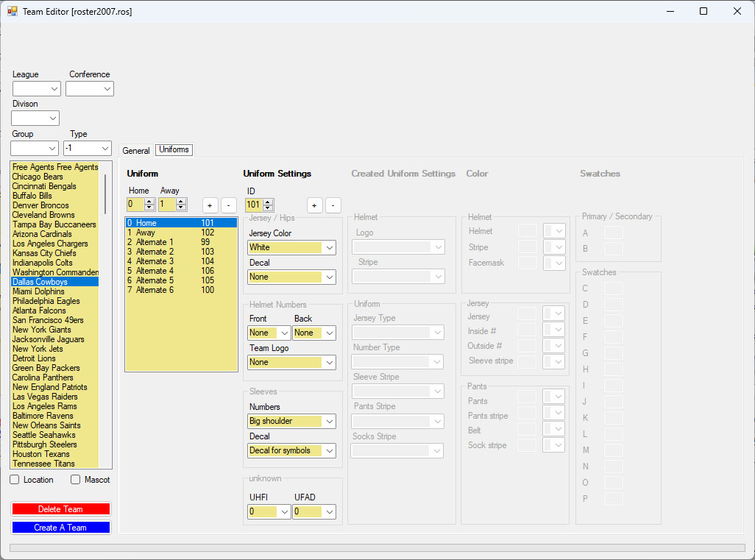
Task: Select Philadelphia Eagles in team list
Action: click(55, 301)
